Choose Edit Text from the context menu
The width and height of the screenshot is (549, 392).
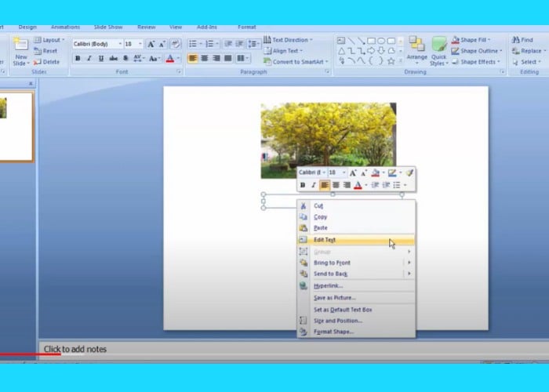coord(356,240)
